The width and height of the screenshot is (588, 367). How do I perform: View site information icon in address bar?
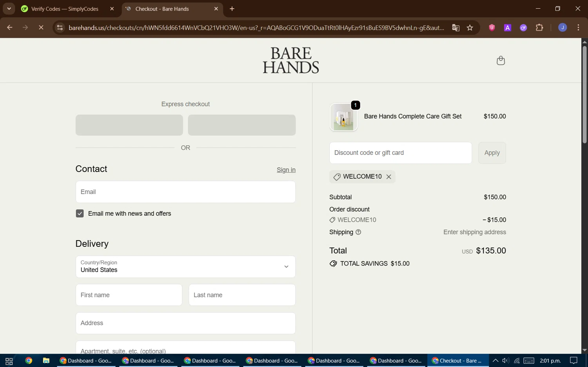click(60, 27)
